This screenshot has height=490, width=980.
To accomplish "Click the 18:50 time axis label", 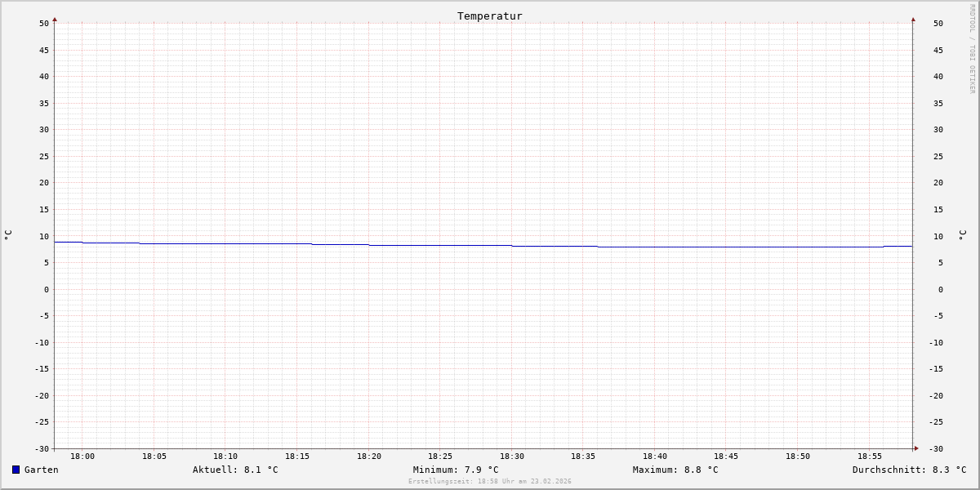I will (798, 456).
